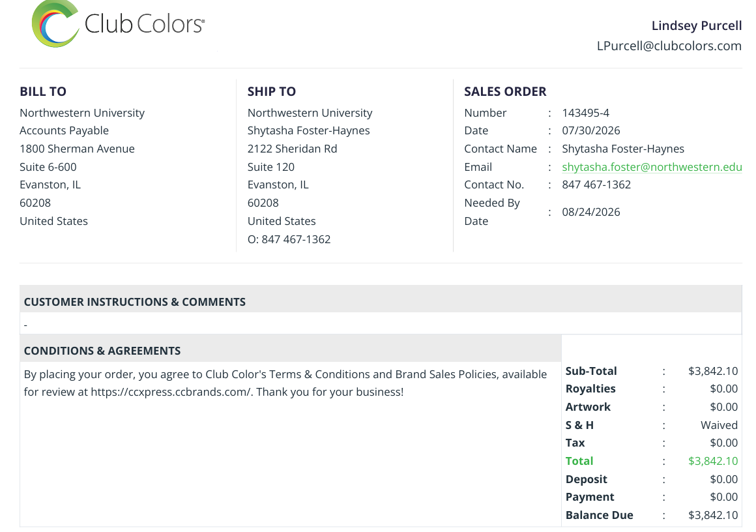This screenshot has width=756, height=532.
Task: Click Accounts Payable in the billing address
Action: click(x=64, y=130)
